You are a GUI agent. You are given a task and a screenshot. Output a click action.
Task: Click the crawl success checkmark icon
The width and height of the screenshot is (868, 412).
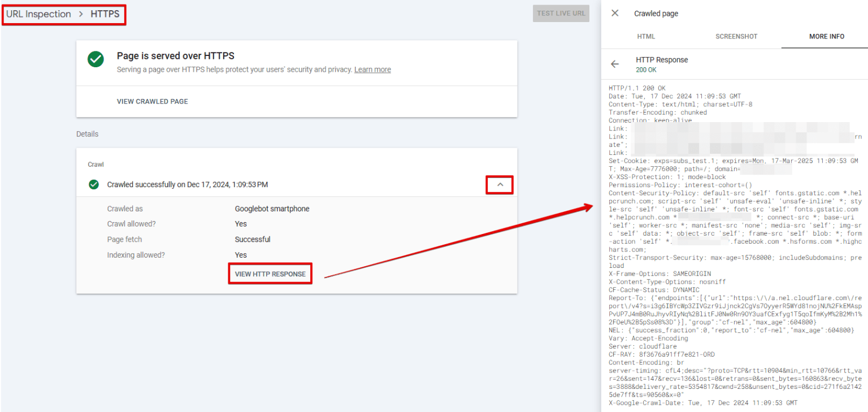click(x=93, y=184)
